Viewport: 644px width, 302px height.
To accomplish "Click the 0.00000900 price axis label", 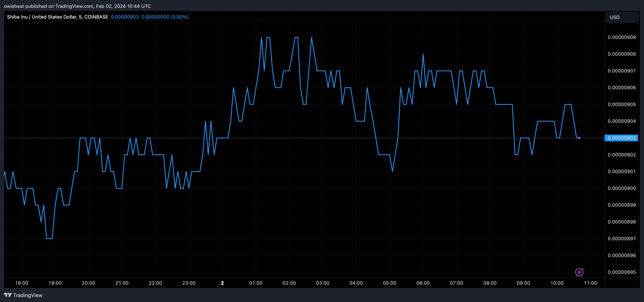I will coord(622,188).
